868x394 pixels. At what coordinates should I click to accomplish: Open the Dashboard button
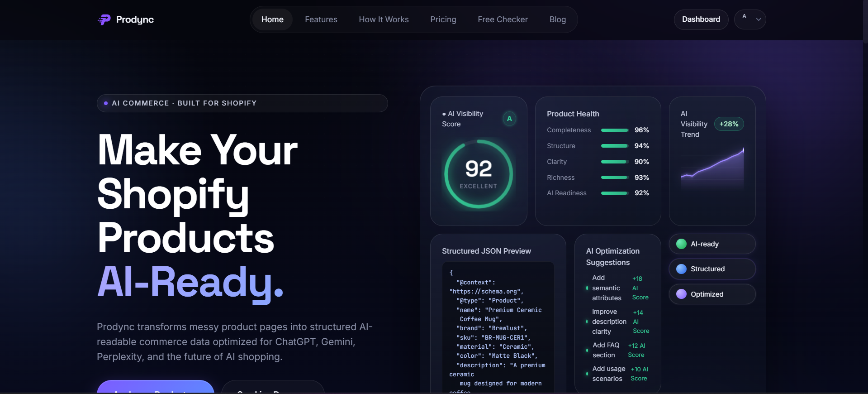[701, 19]
